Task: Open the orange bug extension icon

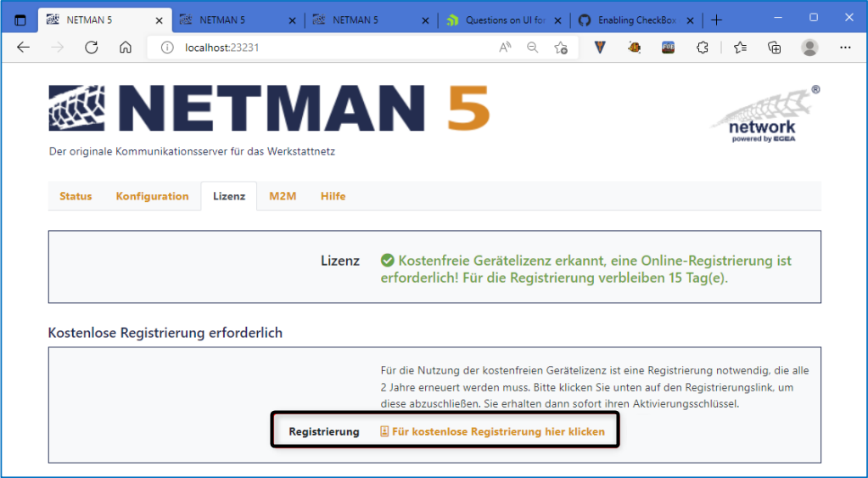Action: point(635,48)
